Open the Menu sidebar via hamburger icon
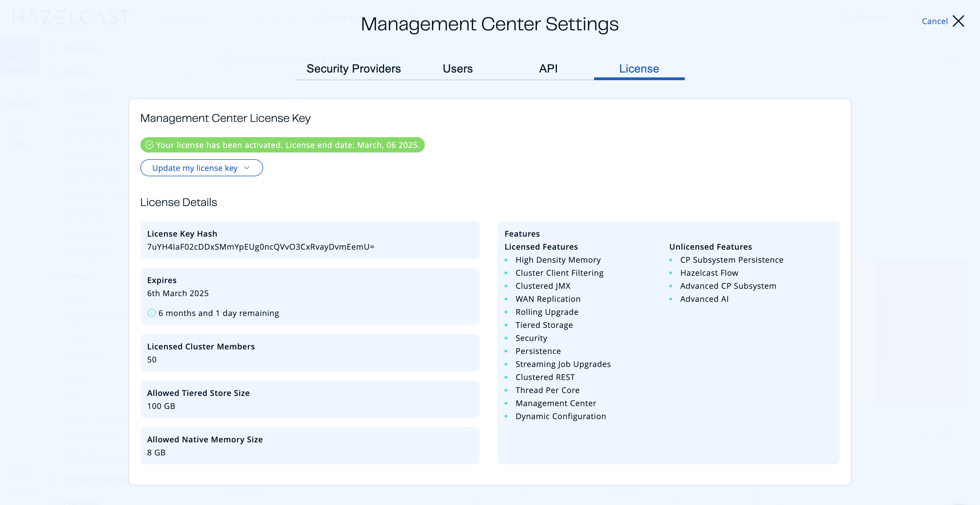This screenshot has height=505, width=980. tap(19, 48)
